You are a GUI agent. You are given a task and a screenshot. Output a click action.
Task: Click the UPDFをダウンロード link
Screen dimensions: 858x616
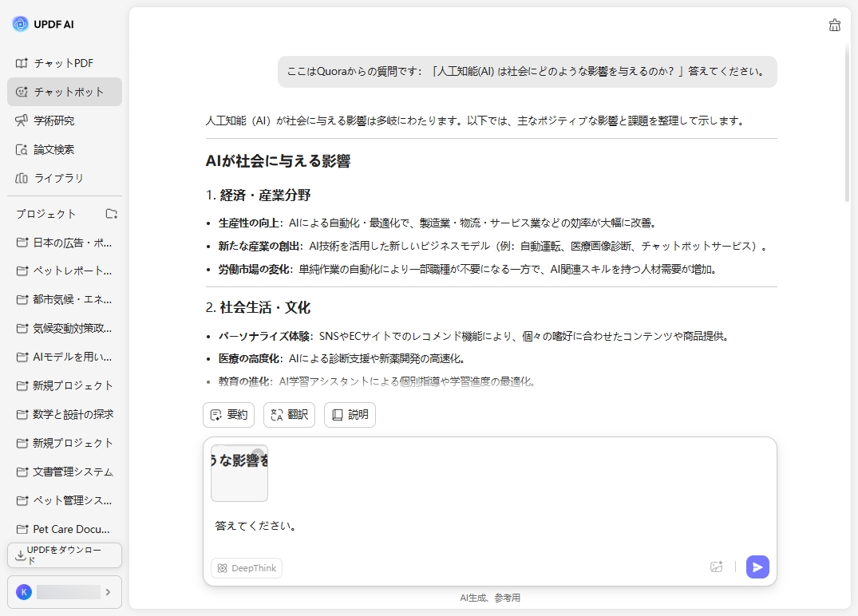(64, 555)
